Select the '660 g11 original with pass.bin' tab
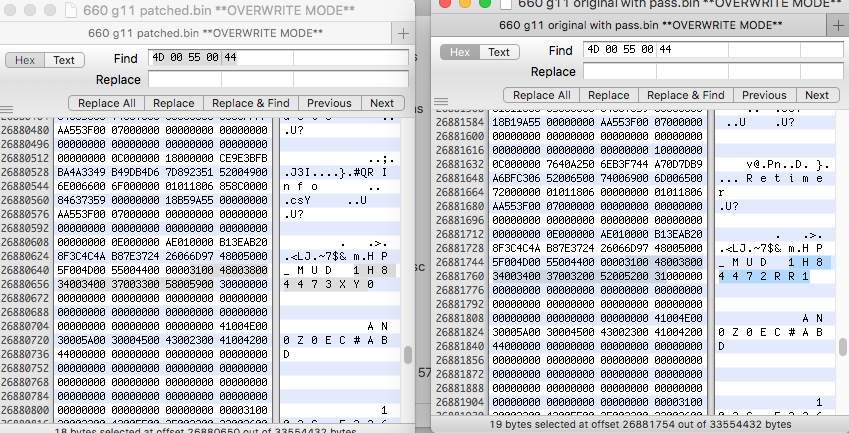This screenshot has width=849, height=433. 641,25
